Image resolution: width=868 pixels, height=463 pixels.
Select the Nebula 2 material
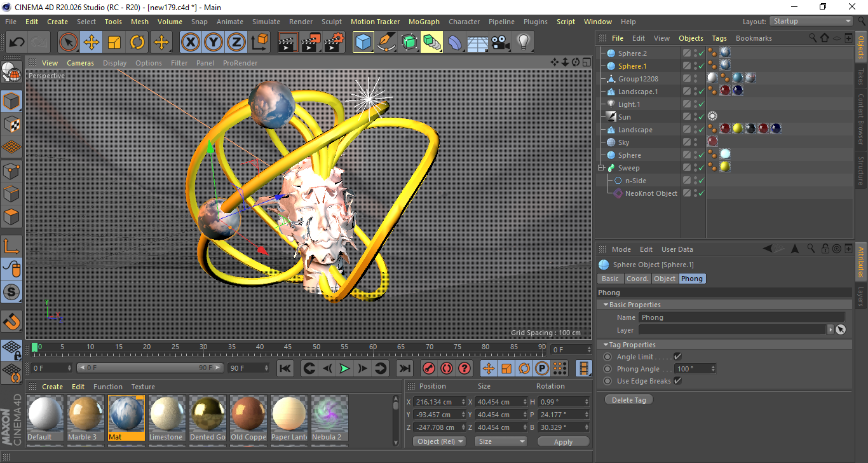tap(330, 418)
